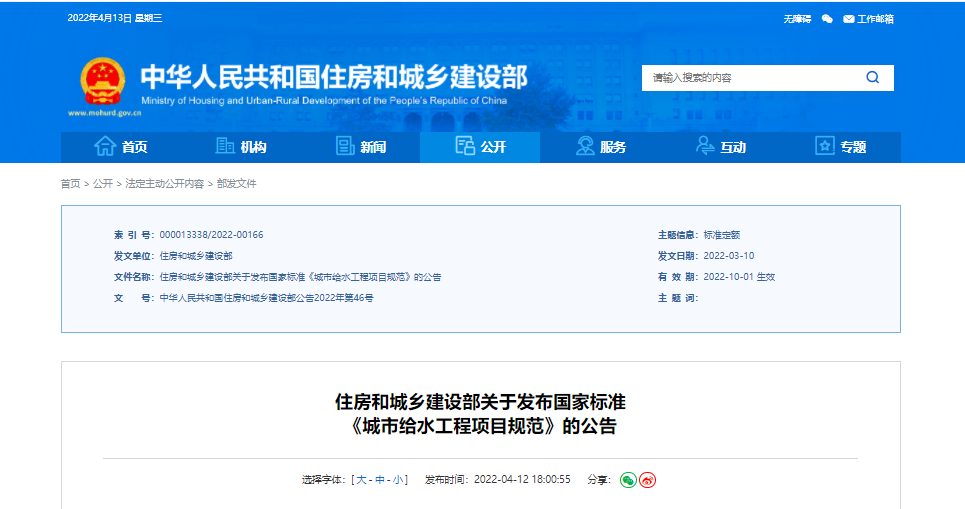
Task: Click issuing unit 住房和城乡建设部 value
Action: pos(196,255)
